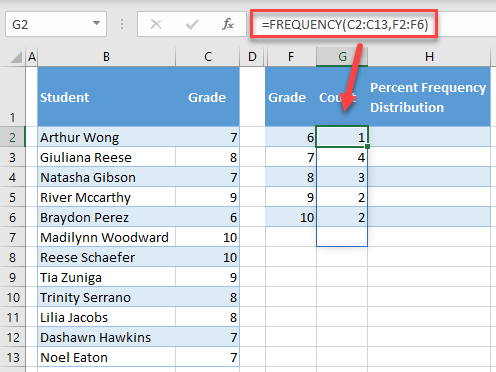The width and height of the screenshot is (496, 372).
Task: Select row 1 header
Action: (x=12, y=97)
